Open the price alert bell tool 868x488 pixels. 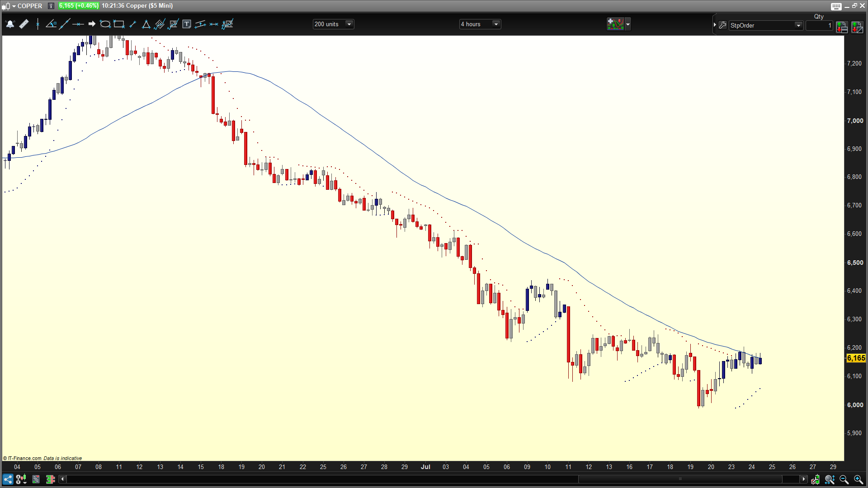10,24
